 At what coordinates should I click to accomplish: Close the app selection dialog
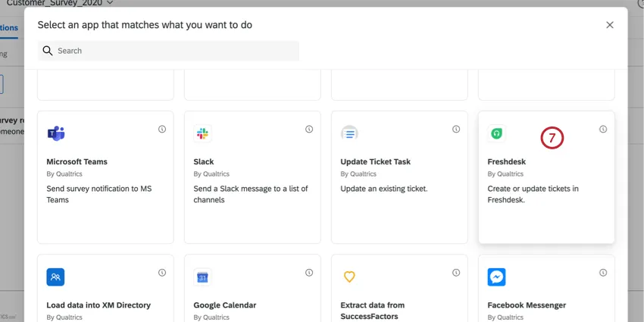tap(610, 25)
